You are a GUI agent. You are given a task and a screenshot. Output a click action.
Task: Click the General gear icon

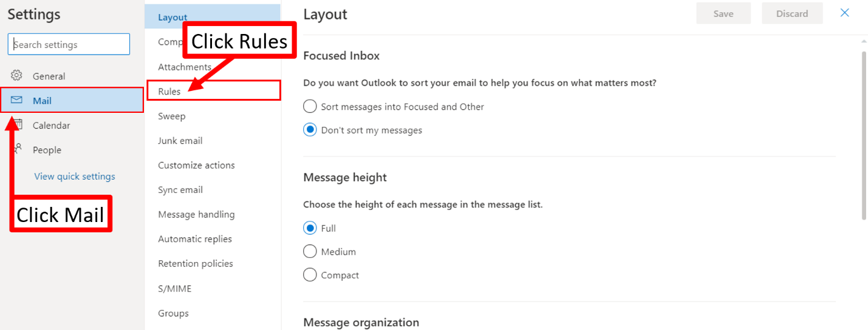tap(16, 76)
